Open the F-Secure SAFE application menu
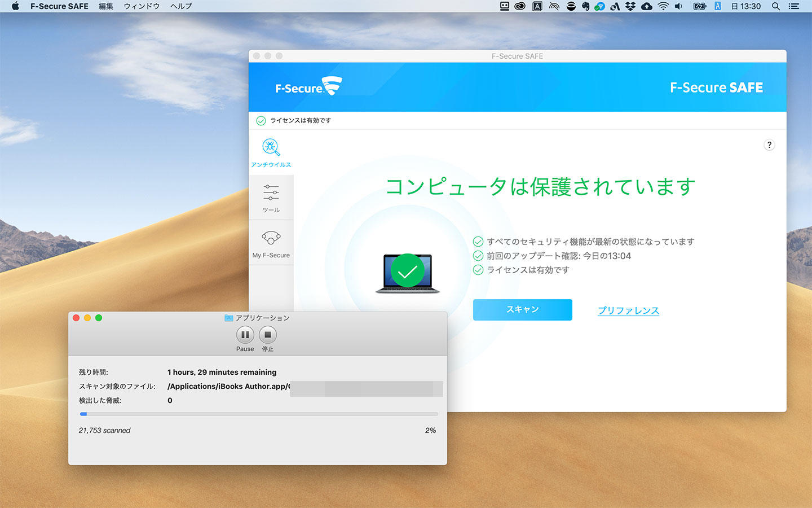This screenshot has width=812, height=508. coord(58,6)
